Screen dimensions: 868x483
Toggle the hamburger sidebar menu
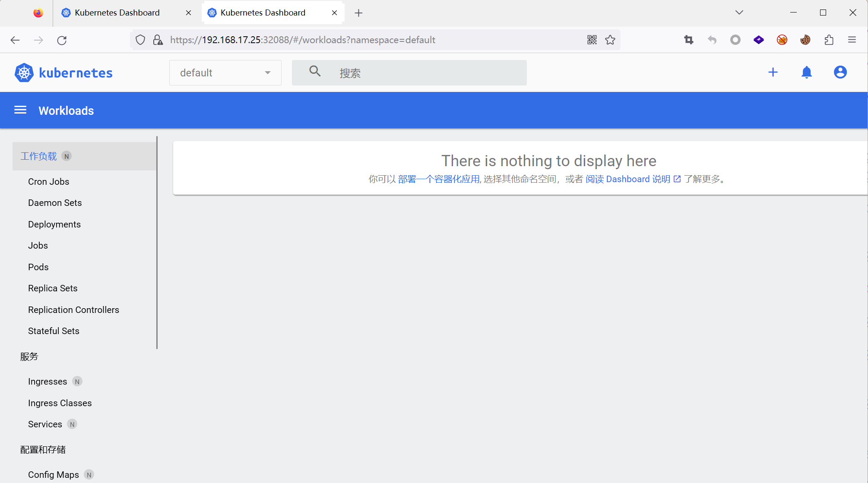point(20,110)
